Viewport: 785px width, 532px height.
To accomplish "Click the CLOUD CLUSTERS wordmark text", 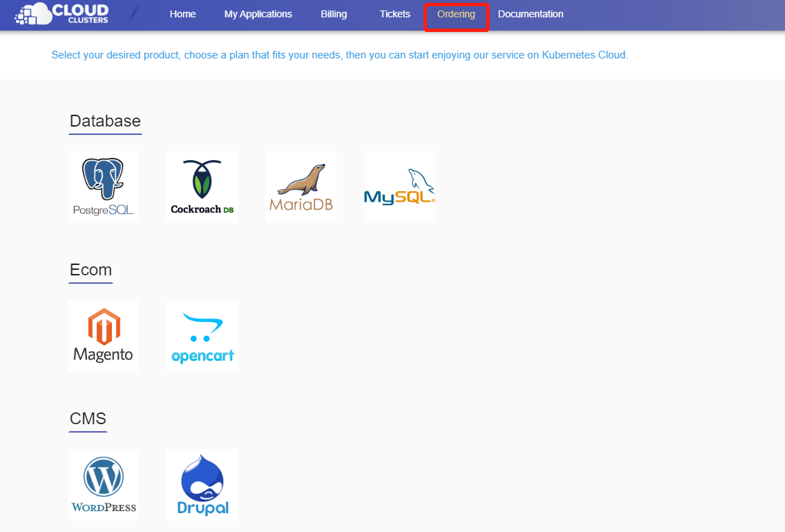I will coord(81,13).
